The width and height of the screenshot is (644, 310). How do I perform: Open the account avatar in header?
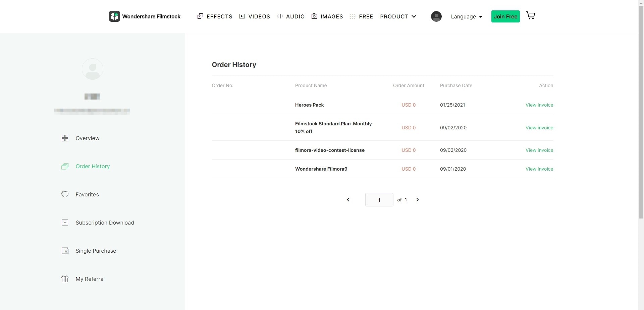tap(436, 16)
